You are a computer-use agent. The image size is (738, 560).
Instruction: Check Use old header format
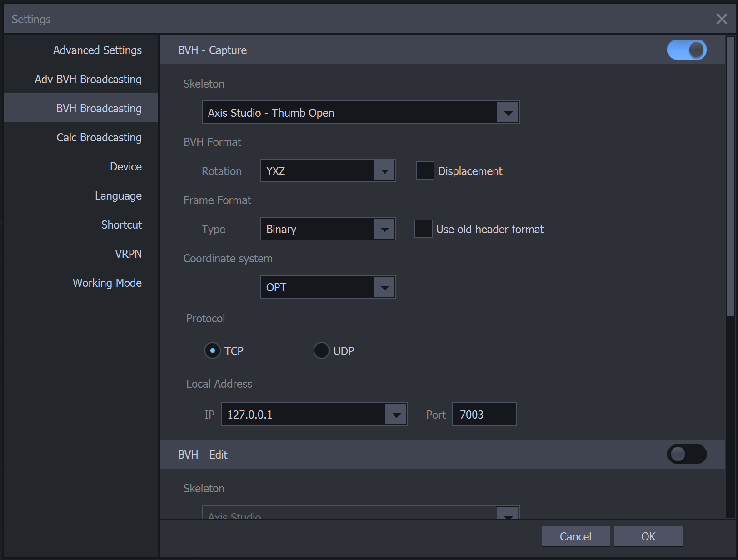(x=424, y=229)
